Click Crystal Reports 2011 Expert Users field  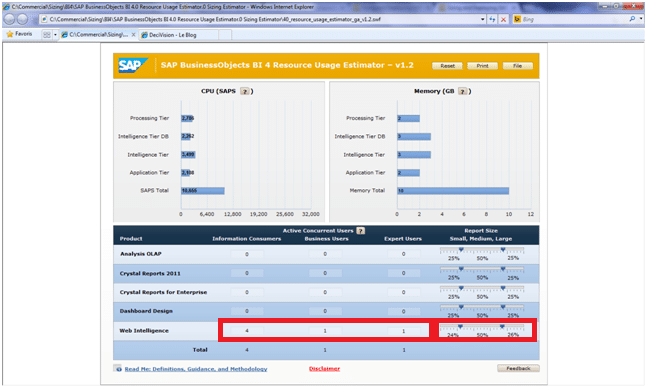click(404, 273)
